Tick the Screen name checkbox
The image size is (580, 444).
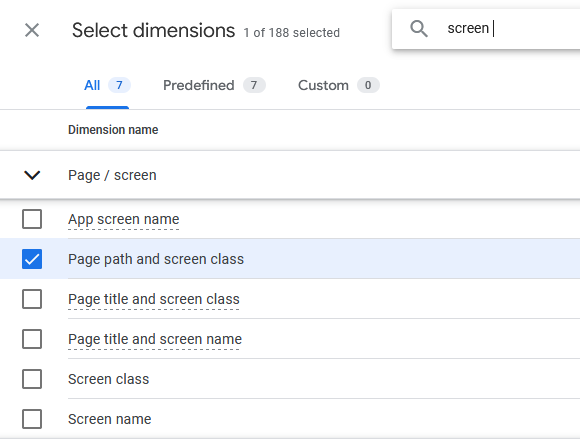tap(32, 419)
